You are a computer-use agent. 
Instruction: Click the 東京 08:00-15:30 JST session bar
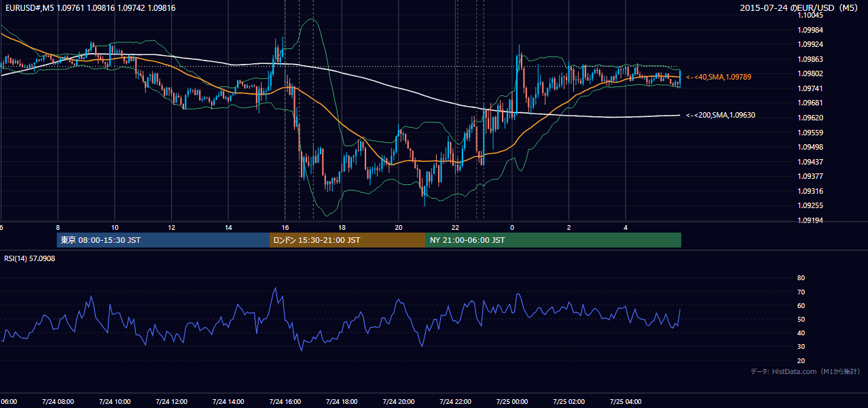[163, 240]
